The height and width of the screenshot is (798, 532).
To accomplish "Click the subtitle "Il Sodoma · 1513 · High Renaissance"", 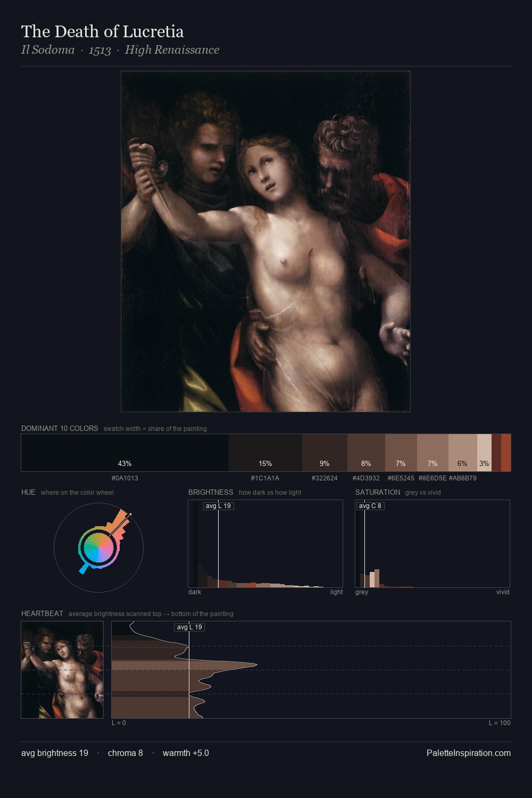I will pyautogui.click(x=120, y=50).
